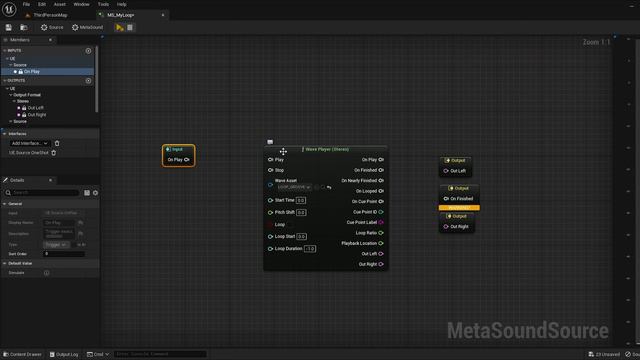The image size is (640, 360).
Task: Open the Edit menu
Action: click(x=42, y=4)
